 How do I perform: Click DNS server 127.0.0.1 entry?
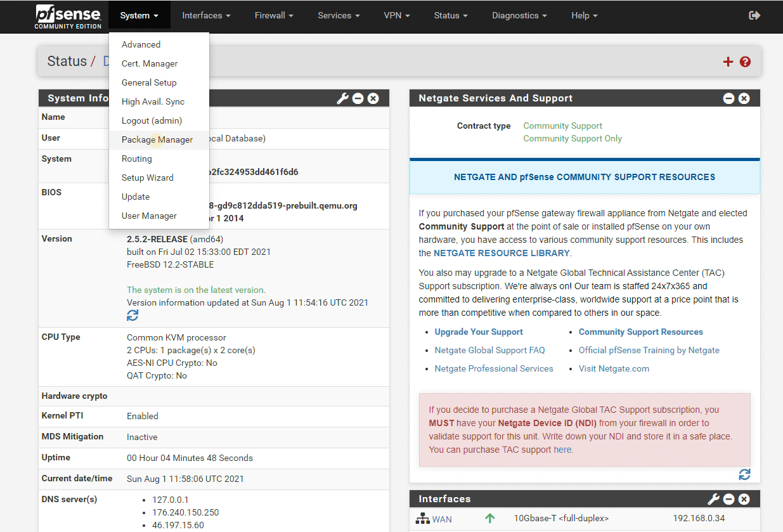click(171, 500)
